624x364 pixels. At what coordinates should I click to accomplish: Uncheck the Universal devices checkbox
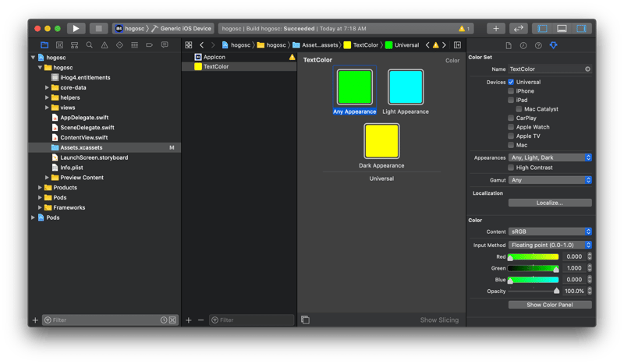point(511,82)
